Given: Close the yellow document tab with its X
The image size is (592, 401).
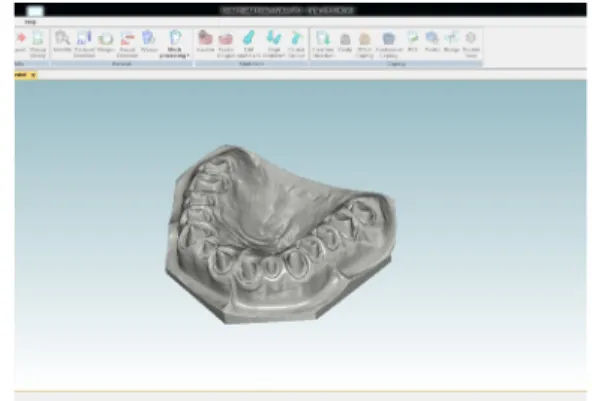Looking at the screenshot, I should pyautogui.click(x=33, y=75).
